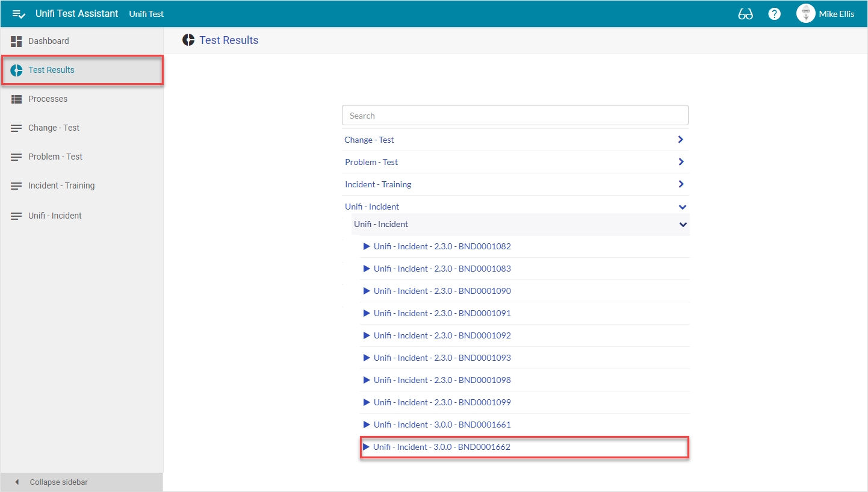The width and height of the screenshot is (868, 492).
Task: Click the Processes list icon in sidebar
Action: click(16, 99)
